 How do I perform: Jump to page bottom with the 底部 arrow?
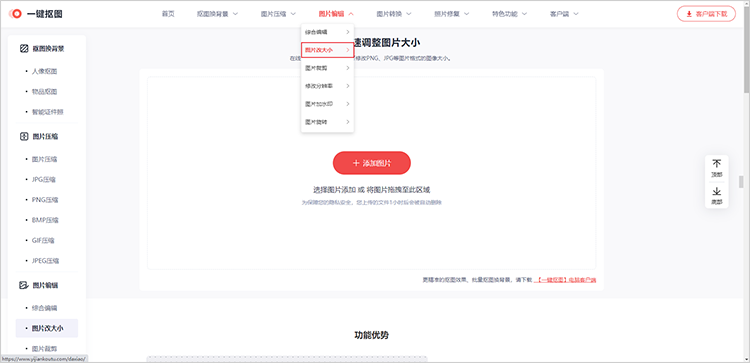tap(717, 196)
